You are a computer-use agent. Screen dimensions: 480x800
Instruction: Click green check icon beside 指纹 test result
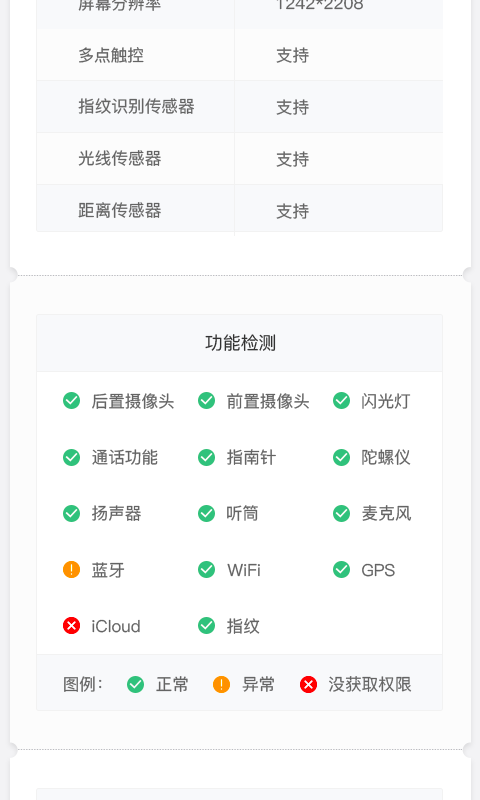point(207,626)
